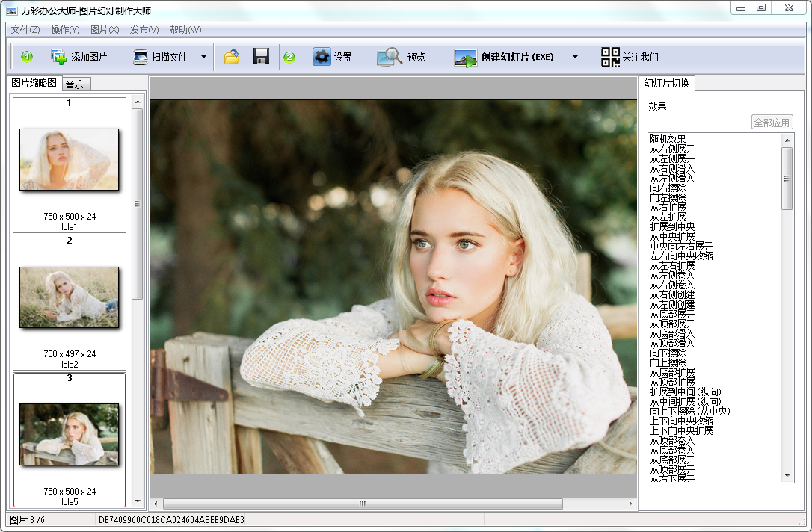Expand the Create Slideshow dropdown arrow
812x532 pixels.
point(575,57)
